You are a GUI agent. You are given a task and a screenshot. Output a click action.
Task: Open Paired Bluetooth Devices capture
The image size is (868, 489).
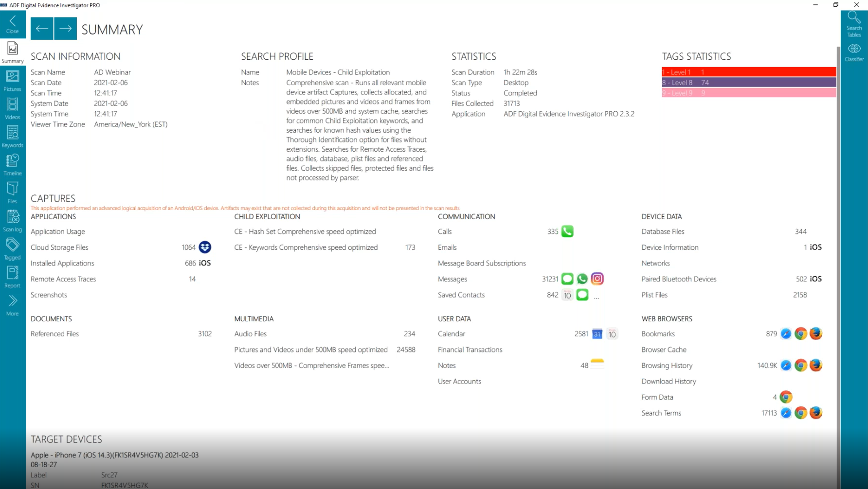[679, 279]
